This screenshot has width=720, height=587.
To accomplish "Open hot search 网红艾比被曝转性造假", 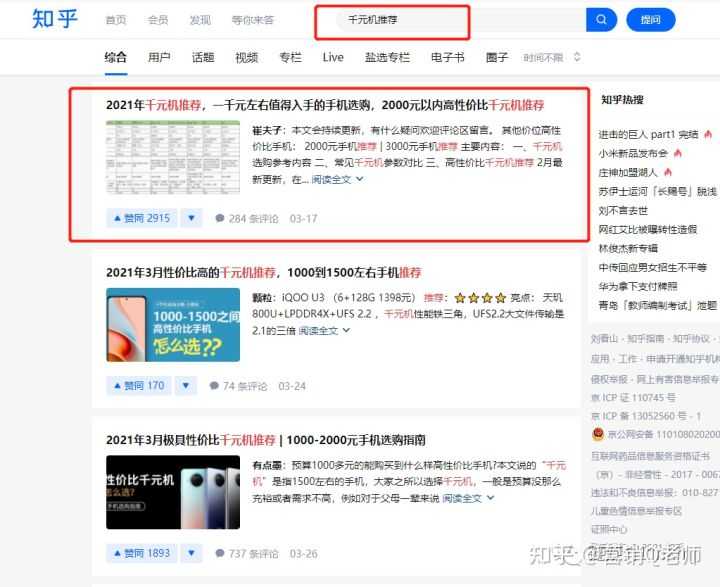I will click(647, 229).
